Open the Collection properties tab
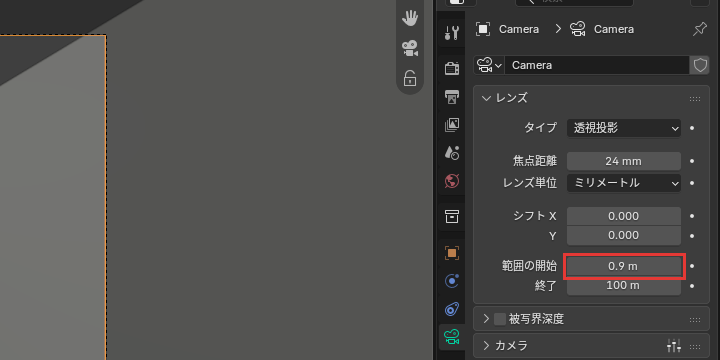The height and width of the screenshot is (360, 720). point(452,216)
